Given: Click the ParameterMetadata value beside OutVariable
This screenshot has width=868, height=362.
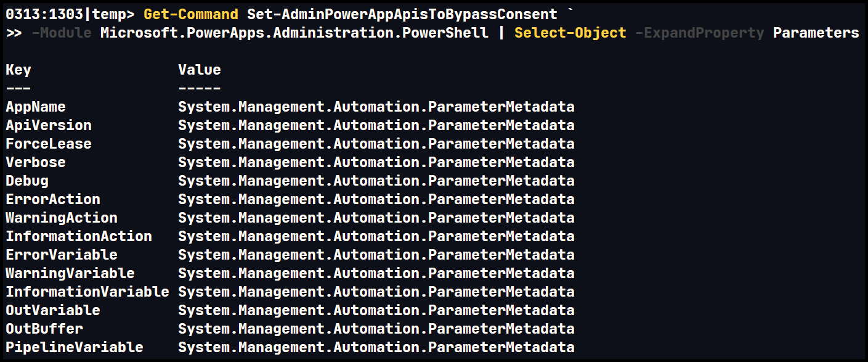Looking at the screenshot, I should point(376,310).
